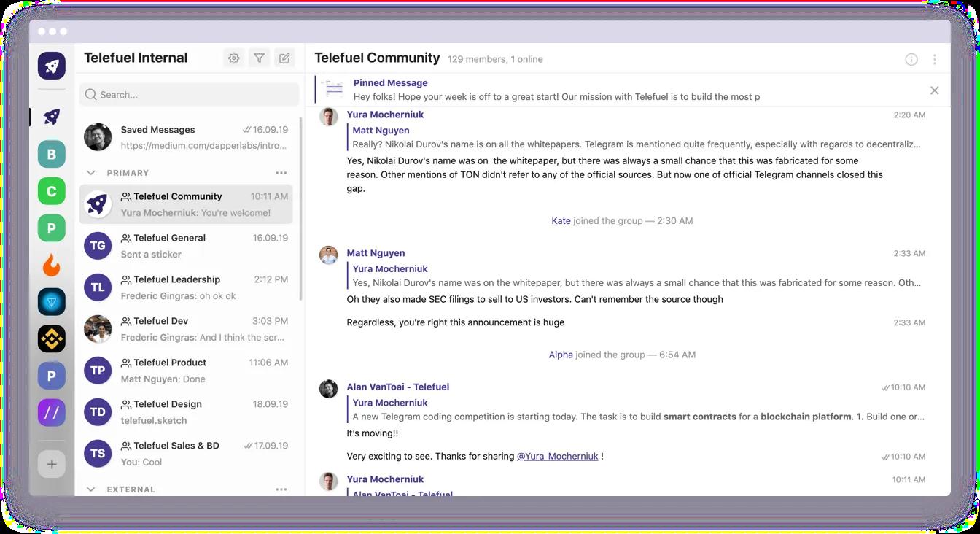Open the Telefuel Leadership chat
This screenshot has height=534, width=980.
pyautogui.click(x=186, y=287)
